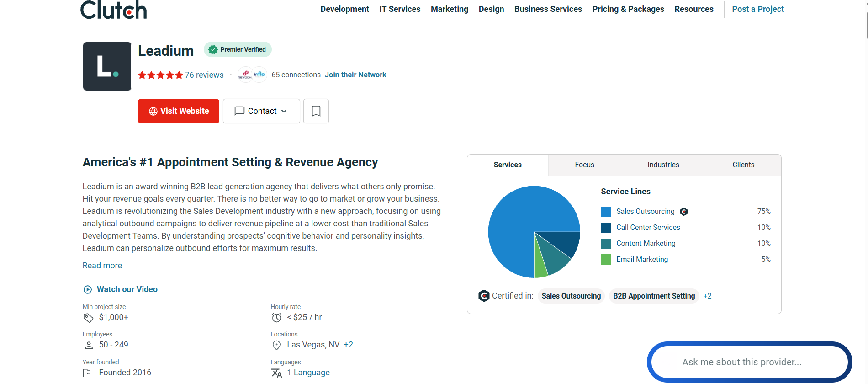
Task: Click the location pin icon
Action: click(x=276, y=345)
